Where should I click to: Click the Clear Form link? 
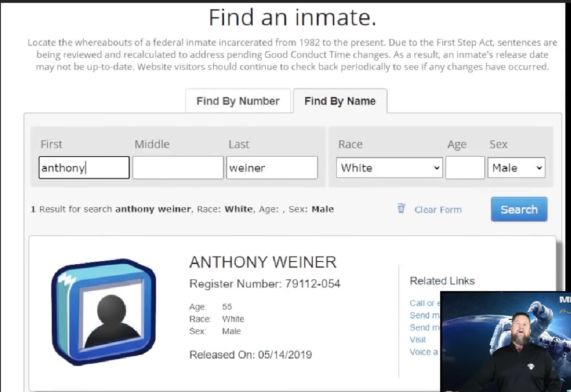[438, 210]
